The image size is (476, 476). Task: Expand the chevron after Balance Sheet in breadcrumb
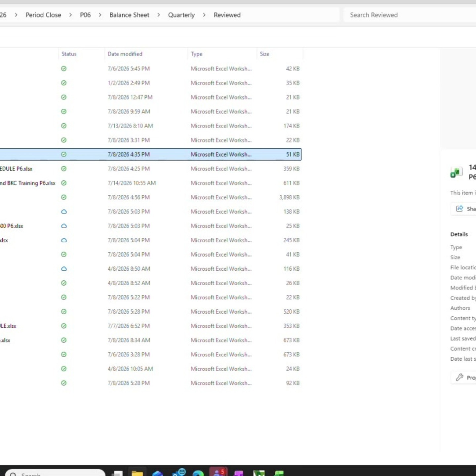pyautogui.click(x=159, y=15)
